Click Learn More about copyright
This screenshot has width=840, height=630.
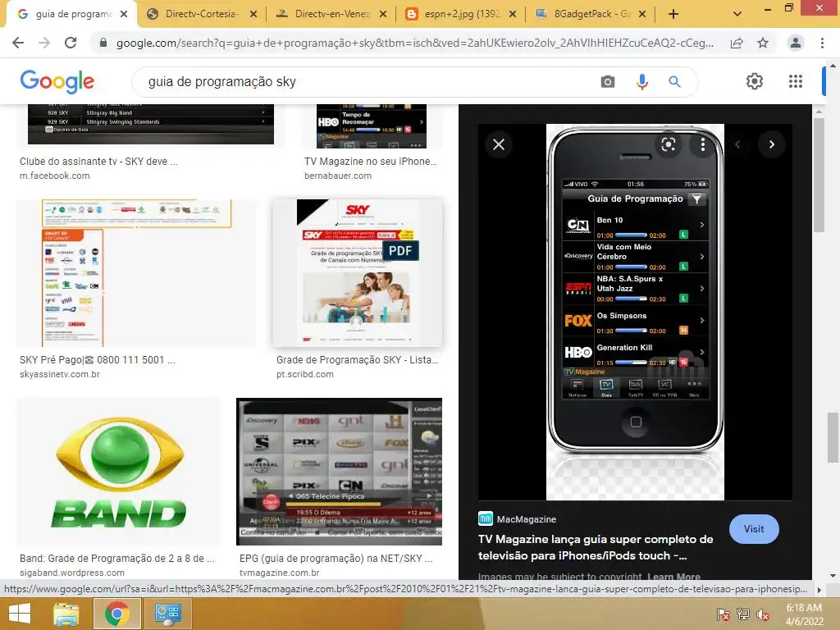coord(673,577)
